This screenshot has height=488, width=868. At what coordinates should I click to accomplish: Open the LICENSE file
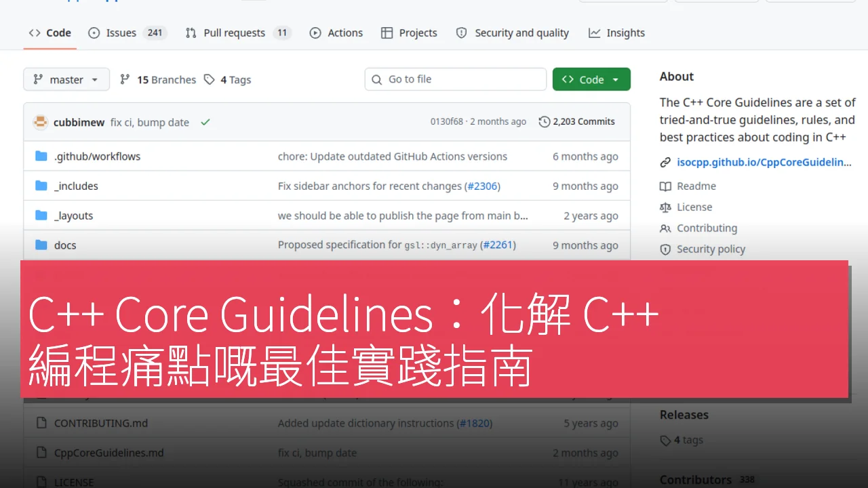click(74, 483)
